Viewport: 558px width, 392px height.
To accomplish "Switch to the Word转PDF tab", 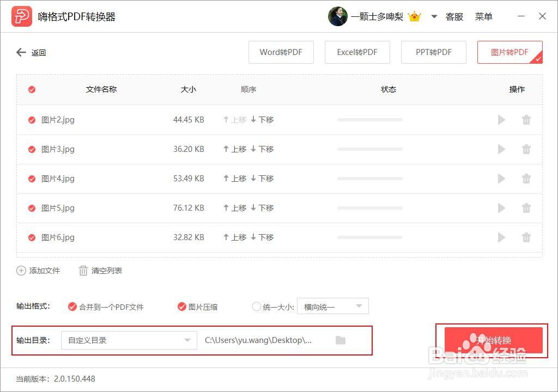I will tap(281, 52).
